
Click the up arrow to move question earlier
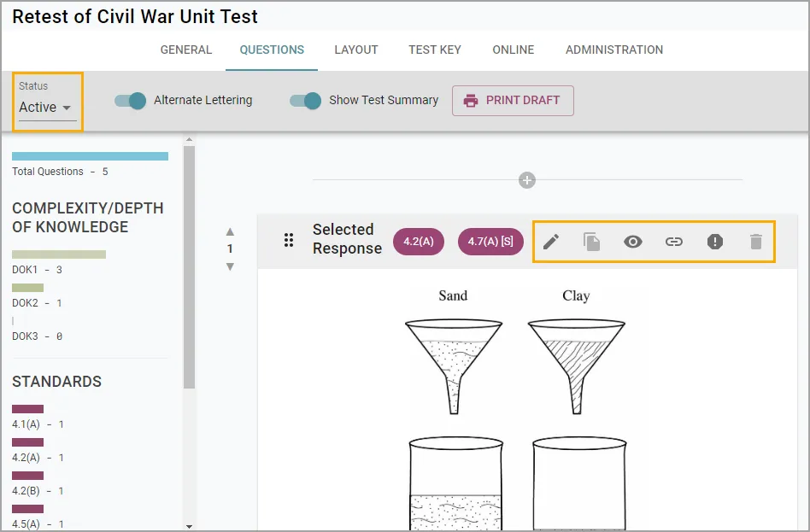click(x=229, y=229)
